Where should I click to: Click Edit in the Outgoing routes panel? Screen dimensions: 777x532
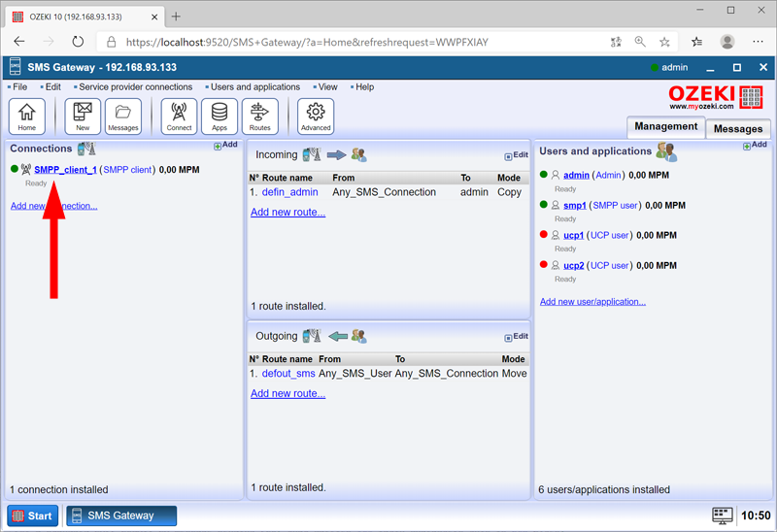coord(516,337)
